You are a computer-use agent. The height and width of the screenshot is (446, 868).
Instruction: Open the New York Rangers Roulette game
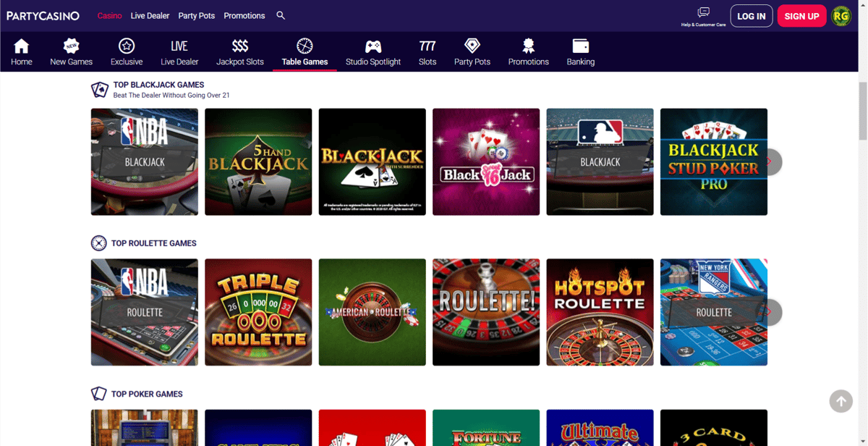(x=714, y=312)
